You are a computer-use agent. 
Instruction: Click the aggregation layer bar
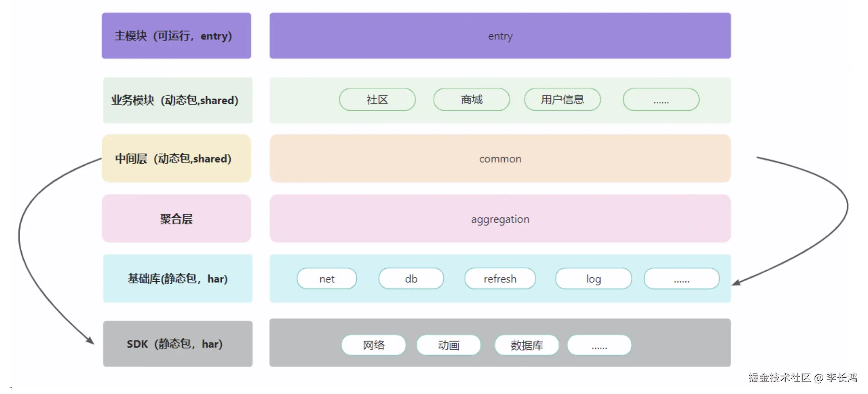[500, 219]
